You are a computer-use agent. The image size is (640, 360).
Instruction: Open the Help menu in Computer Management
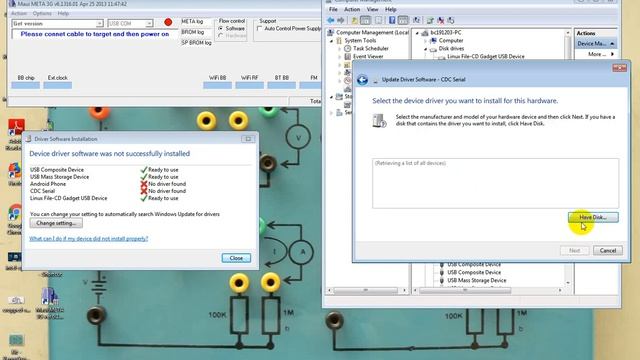tap(391, 9)
